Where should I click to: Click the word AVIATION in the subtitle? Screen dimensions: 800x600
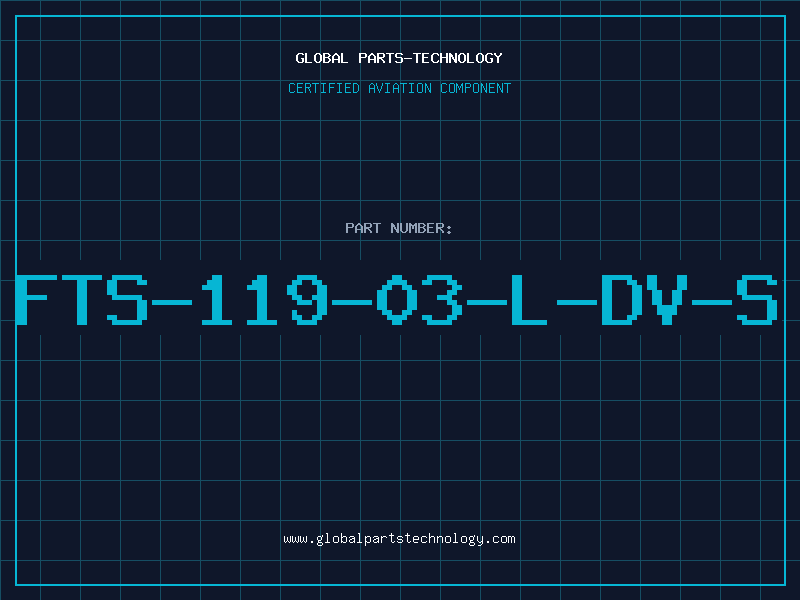pyautogui.click(x=400, y=88)
